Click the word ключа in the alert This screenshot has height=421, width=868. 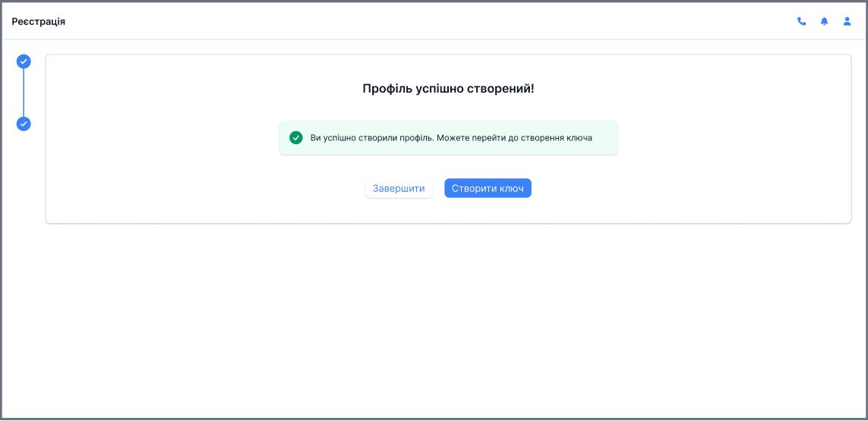pos(578,138)
